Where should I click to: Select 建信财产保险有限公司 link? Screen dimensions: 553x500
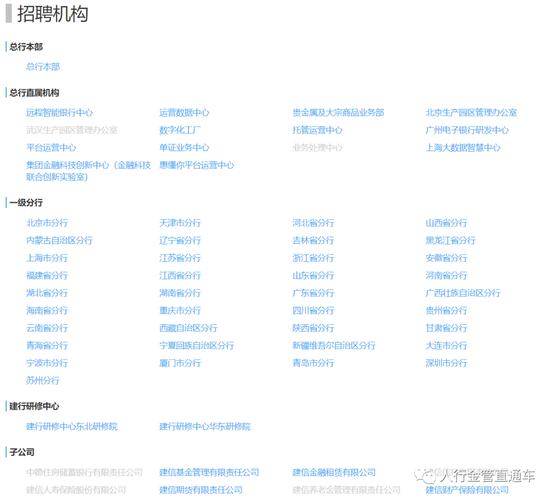(467, 490)
